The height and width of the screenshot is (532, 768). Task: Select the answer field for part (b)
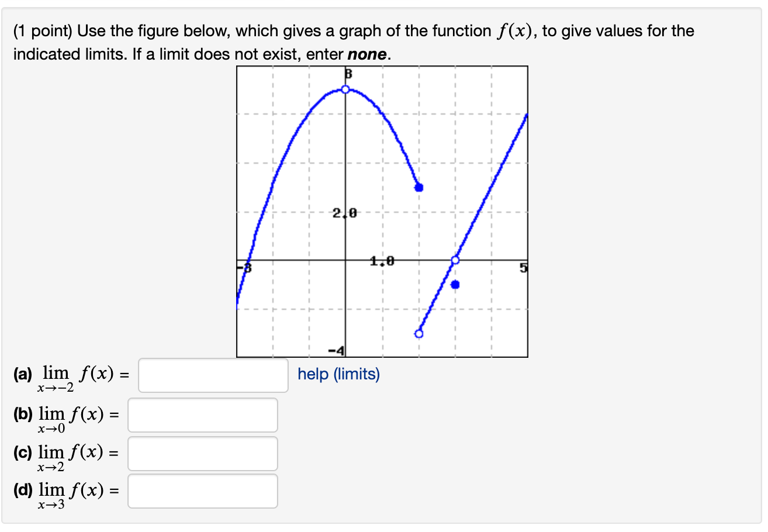pyautogui.click(x=203, y=415)
